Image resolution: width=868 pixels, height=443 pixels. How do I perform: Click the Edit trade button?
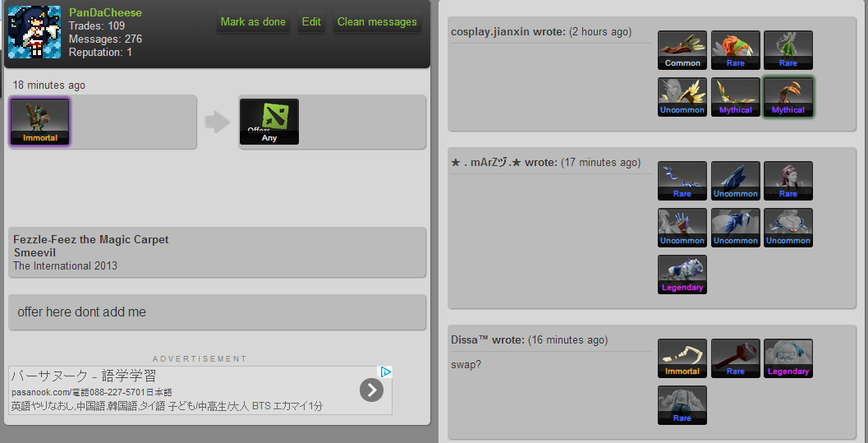[x=311, y=21]
